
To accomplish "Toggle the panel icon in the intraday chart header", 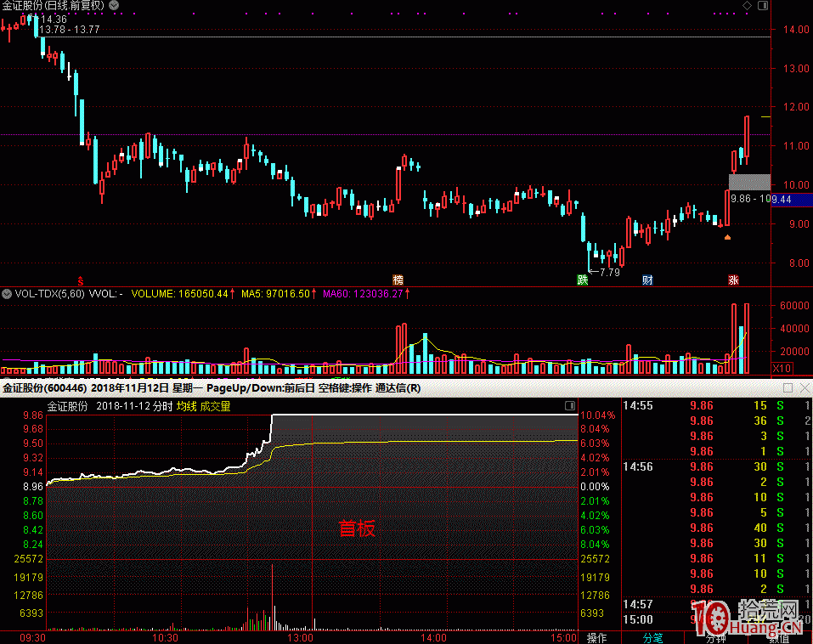I will pyautogui.click(x=569, y=406).
